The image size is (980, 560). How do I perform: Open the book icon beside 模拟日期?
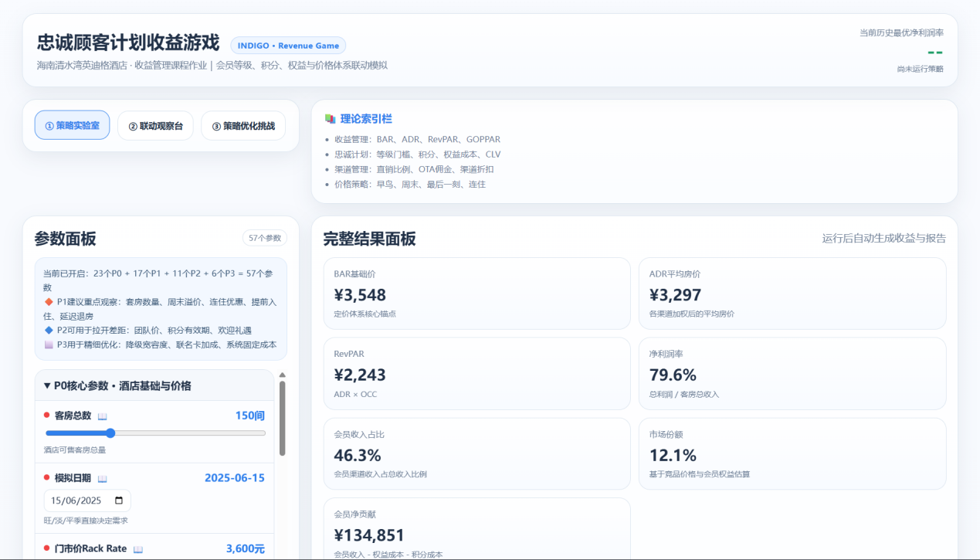pos(102,479)
